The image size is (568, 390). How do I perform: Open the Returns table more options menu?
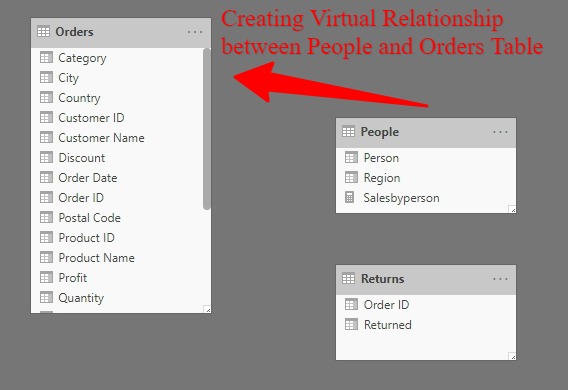click(500, 279)
